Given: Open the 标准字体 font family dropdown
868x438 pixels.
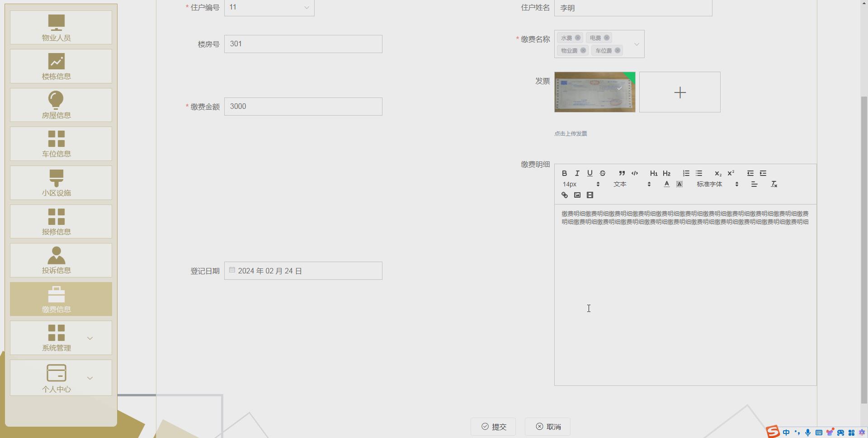Looking at the screenshot, I should click(x=717, y=184).
